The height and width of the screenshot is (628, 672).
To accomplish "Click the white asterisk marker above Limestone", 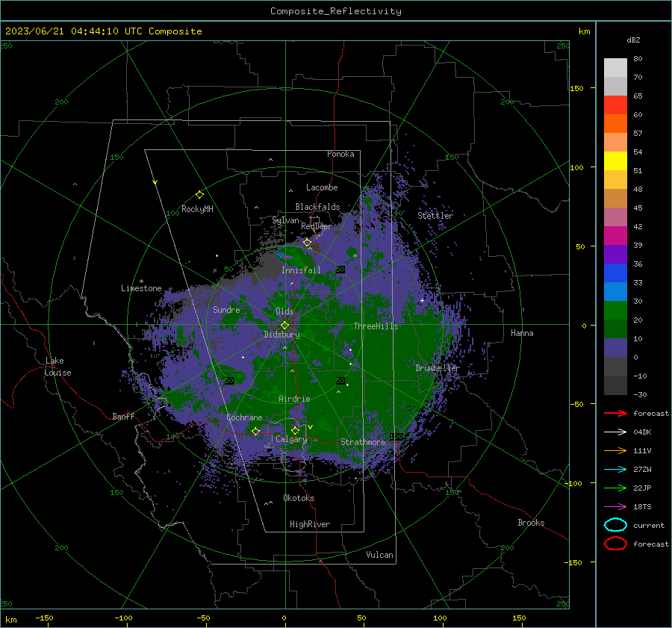I will click(141, 282).
